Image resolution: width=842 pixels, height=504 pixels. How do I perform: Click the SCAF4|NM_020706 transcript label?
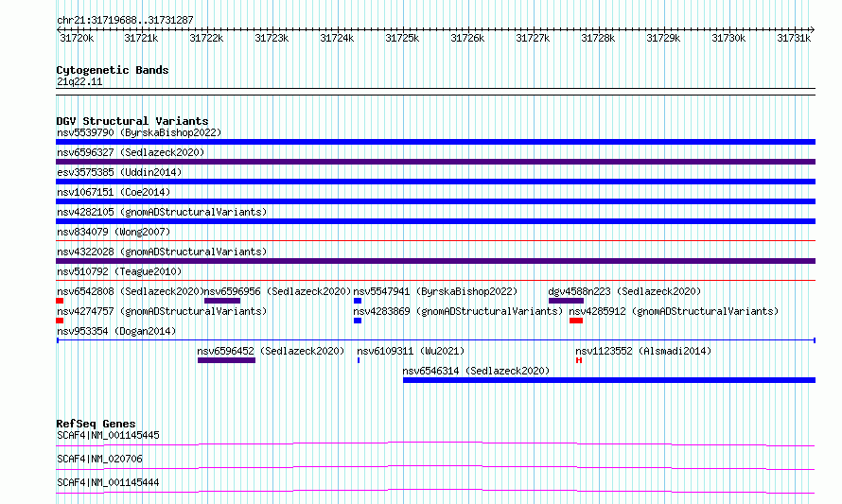point(99,459)
